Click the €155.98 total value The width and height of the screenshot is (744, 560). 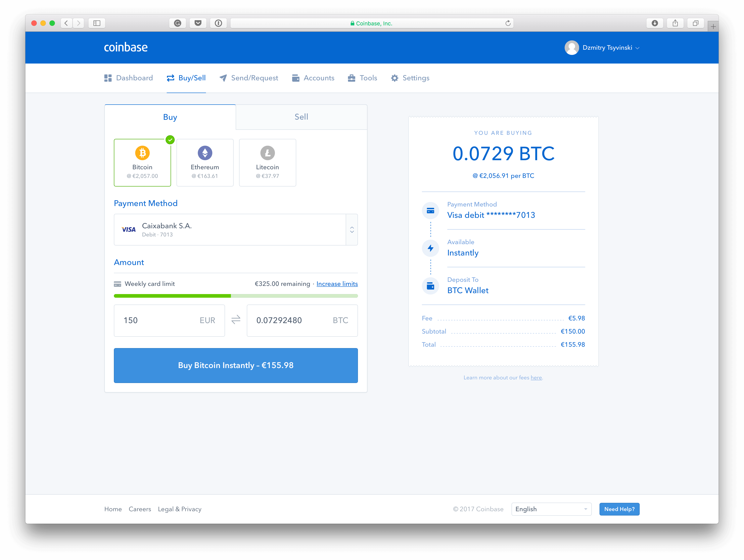573,344
